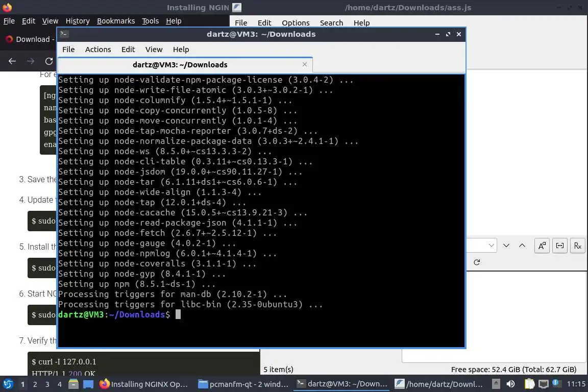Switch to workspace 2
Image resolution: width=588 pixels, height=392 pixels.
pos(35,384)
